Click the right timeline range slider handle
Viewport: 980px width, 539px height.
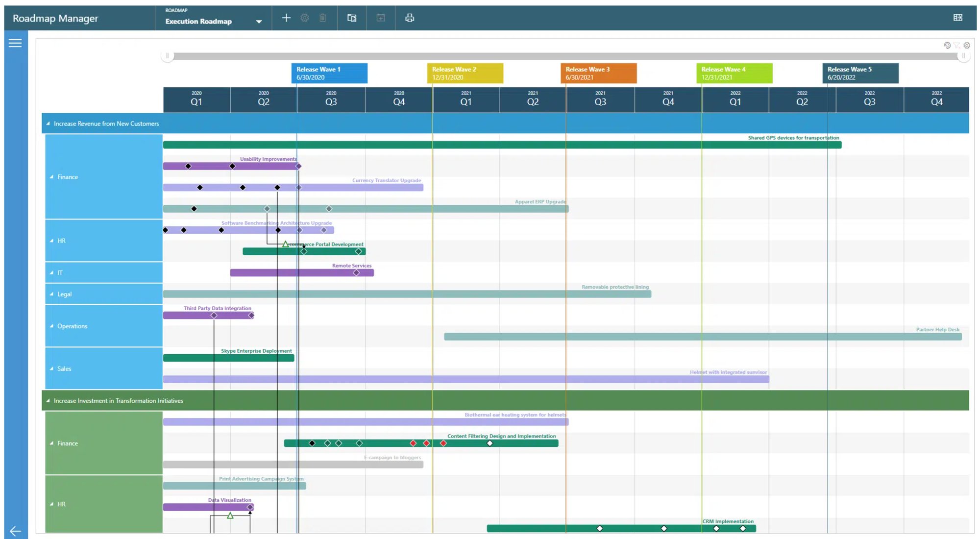coord(963,56)
